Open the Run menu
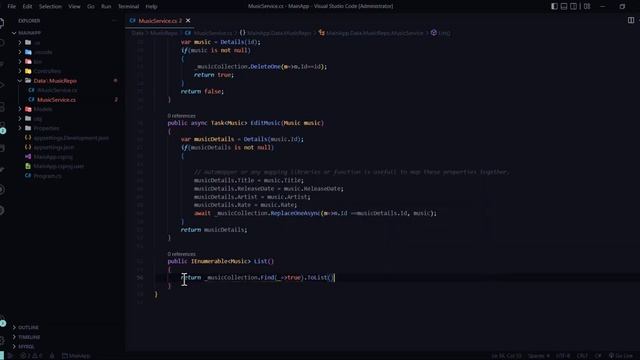640x360 pixels. pyautogui.click(x=106, y=7)
